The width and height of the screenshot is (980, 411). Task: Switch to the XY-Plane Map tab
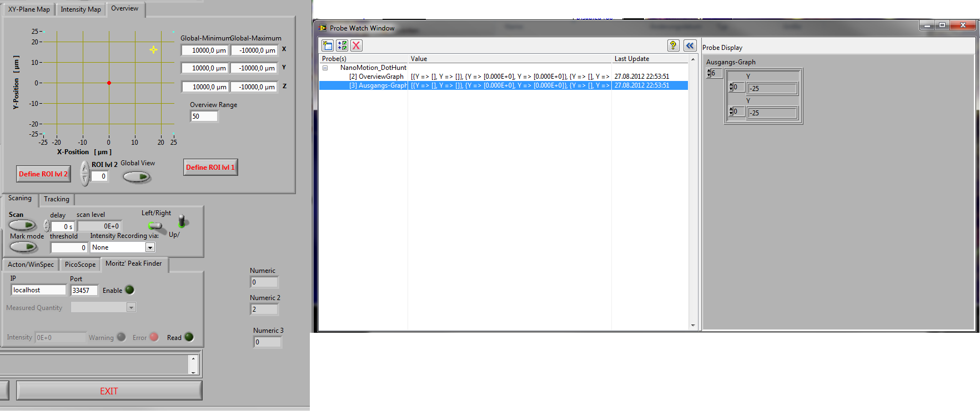29,9
